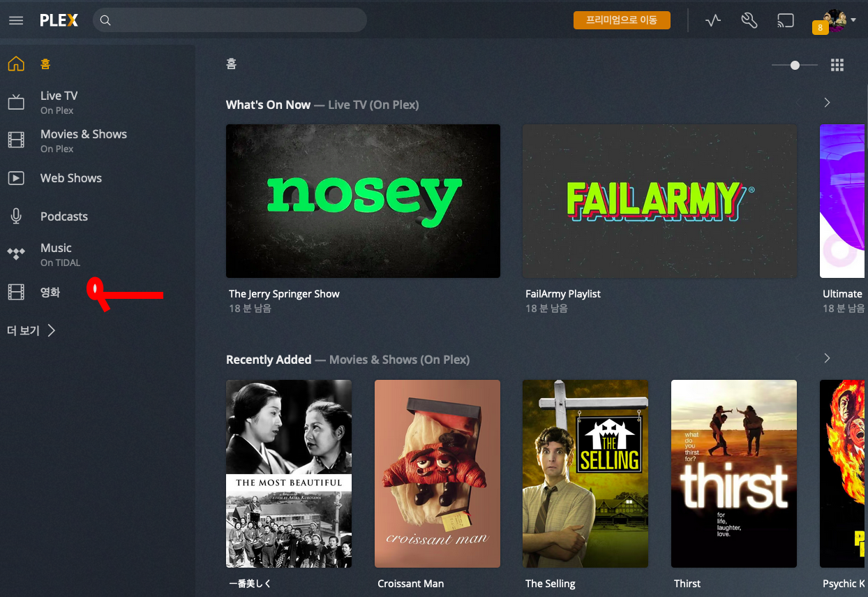
Task: Expand 더 보기 in sidebar
Action: pos(31,331)
